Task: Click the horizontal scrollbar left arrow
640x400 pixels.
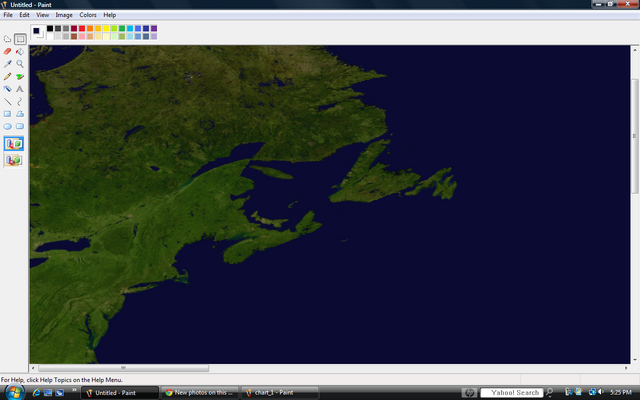Action: click(33, 368)
